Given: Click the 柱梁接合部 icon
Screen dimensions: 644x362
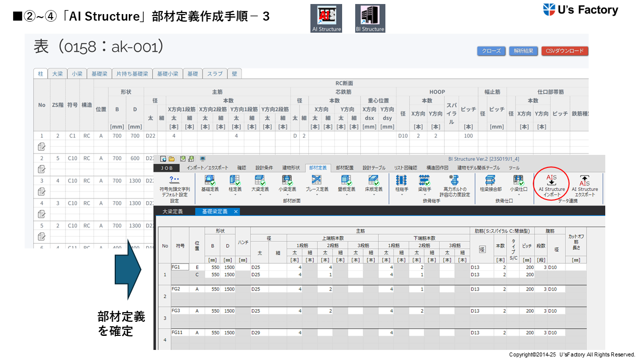Looking at the screenshot, I should tap(490, 183).
